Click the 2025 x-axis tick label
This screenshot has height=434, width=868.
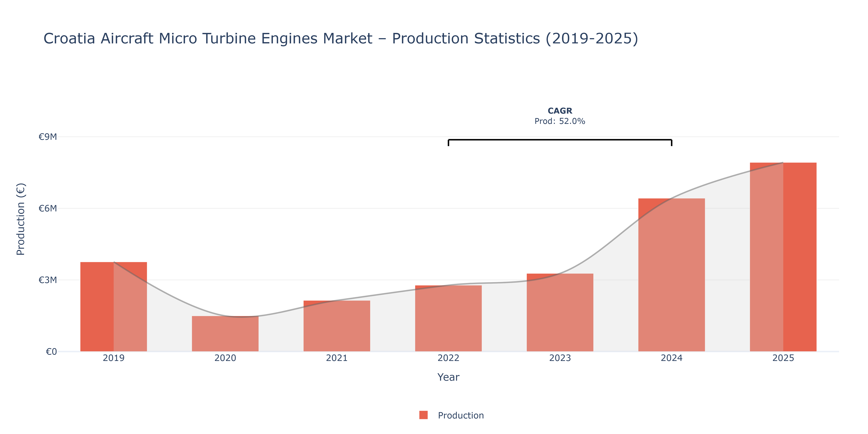coord(783,358)
